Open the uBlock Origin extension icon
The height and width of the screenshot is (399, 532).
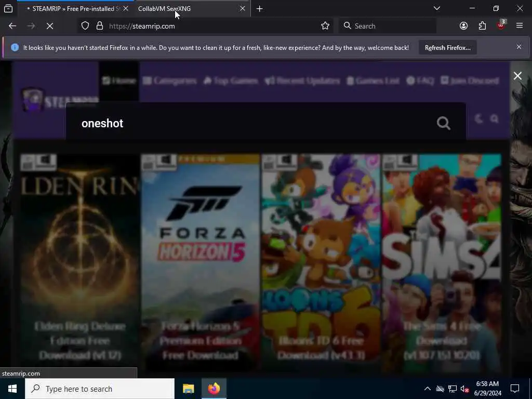coord(501,25)
